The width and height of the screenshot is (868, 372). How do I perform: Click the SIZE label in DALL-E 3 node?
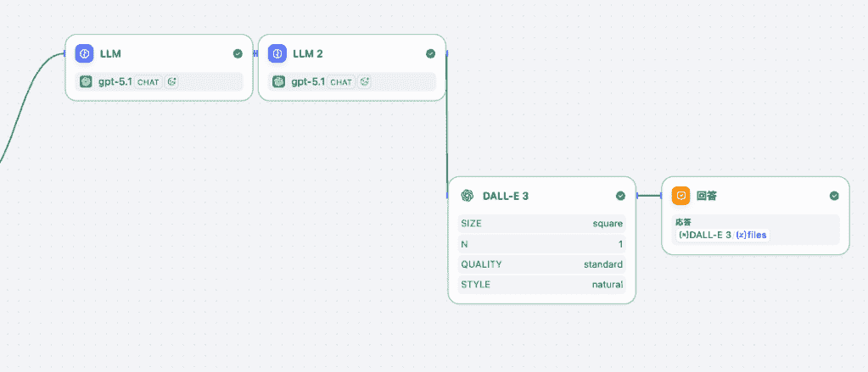[x=471, y=224]
